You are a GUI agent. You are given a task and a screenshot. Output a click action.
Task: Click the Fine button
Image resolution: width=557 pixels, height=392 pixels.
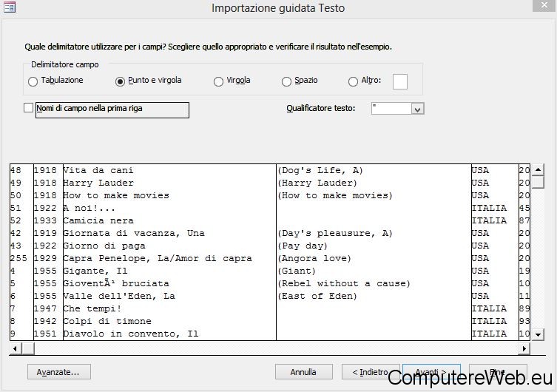click(x=498, y=372)
